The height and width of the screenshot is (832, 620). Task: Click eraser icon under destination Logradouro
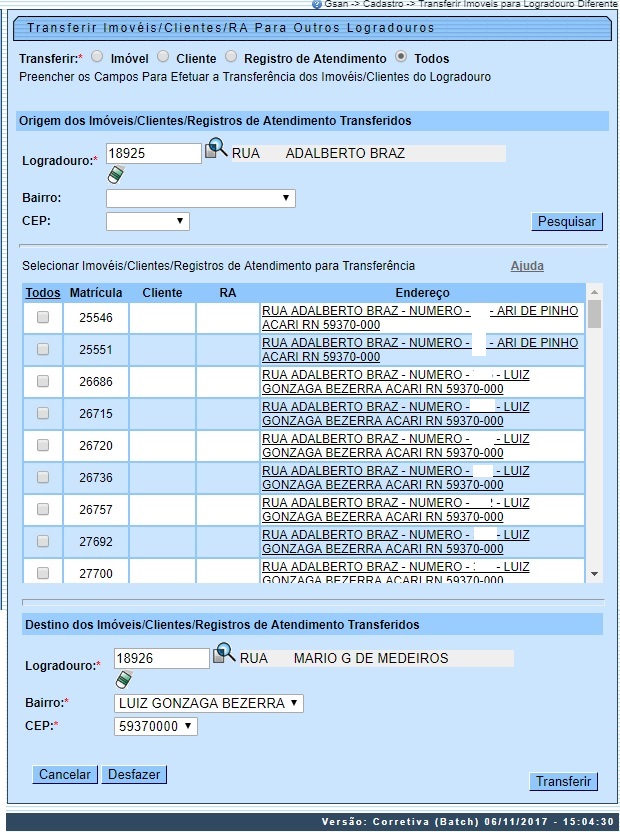click(124, 680)
